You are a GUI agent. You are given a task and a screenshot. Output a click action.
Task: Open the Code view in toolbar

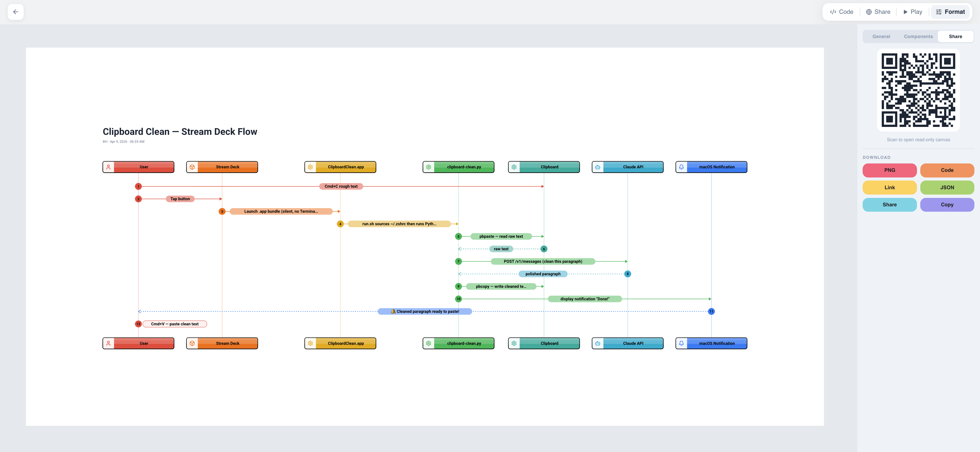(x=841, y=12)
